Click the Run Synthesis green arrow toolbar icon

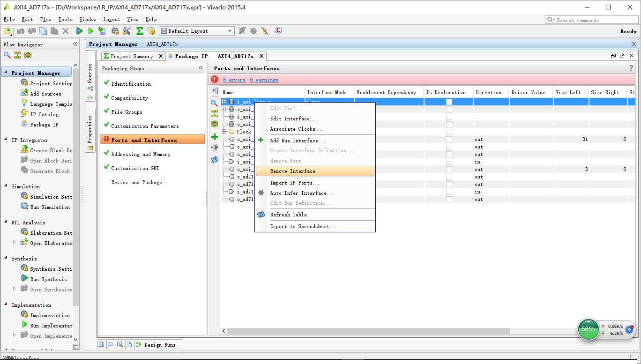coord(79,31)
